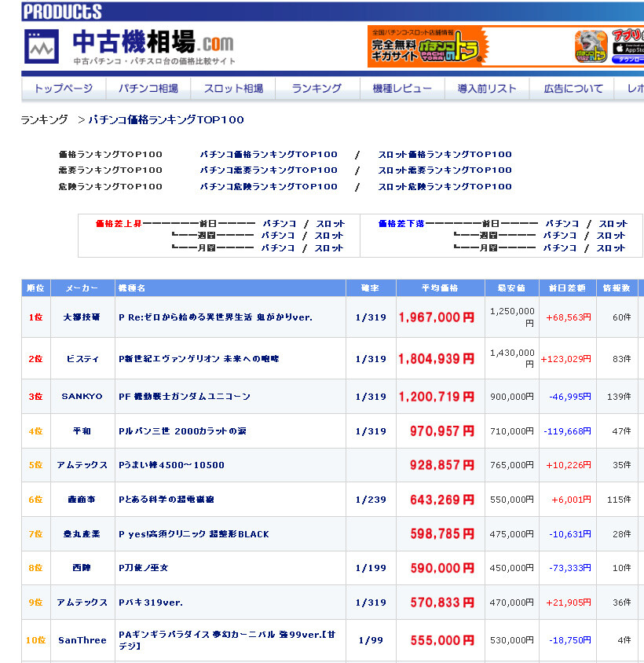The height and width of the screenshot is (663, 644).
Task: Open P yes!高須クリニック 超整形BLACK link
Action: [x=194, y=534]
